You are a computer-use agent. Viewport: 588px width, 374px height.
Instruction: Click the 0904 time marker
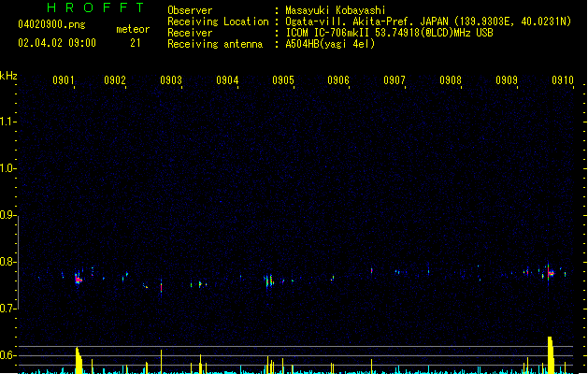tap(227, 80)
